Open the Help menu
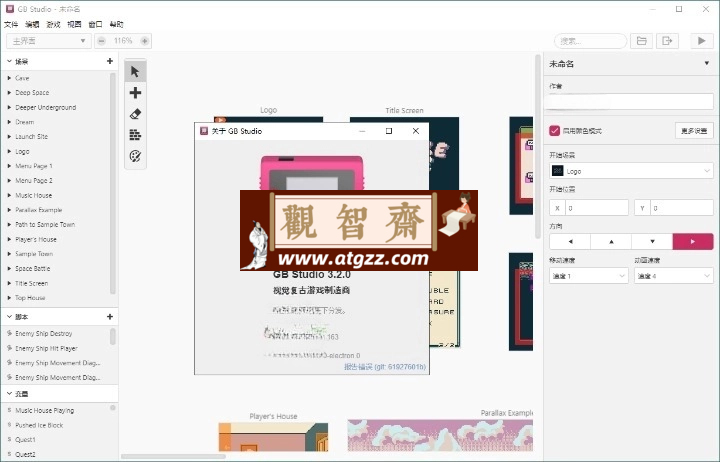 (x=117, y=24)
